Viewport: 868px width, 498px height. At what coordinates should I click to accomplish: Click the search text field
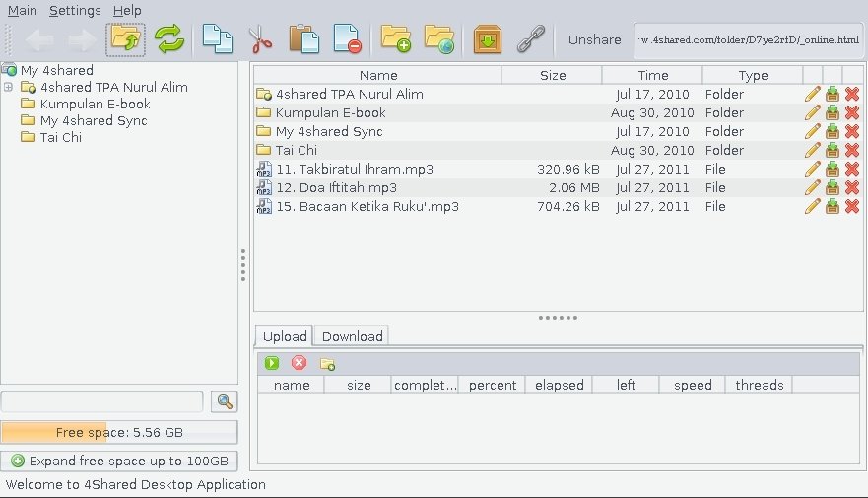(x=102, y=402)
